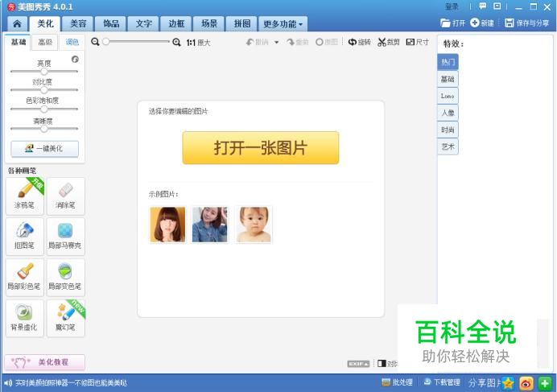Select the 局部变色笔 tool
Image resolution: width=557 pixels, height=392 pixels.
pyautogui.click(x=66, y=278)
